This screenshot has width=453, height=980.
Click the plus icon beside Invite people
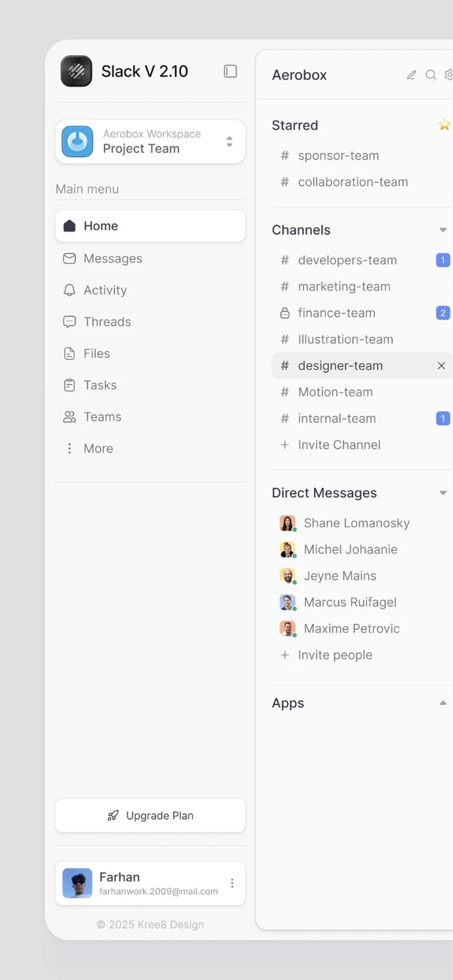[285, 655]
